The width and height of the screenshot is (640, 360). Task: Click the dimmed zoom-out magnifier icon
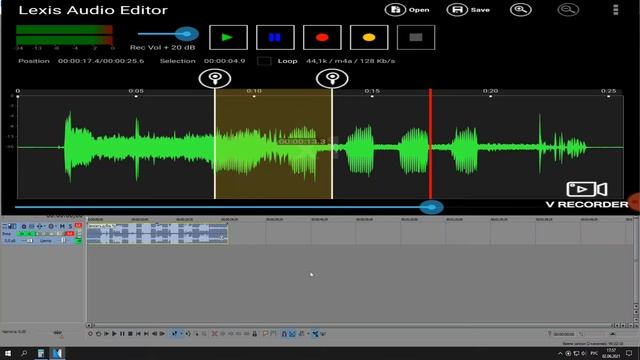tap(568, 10)
